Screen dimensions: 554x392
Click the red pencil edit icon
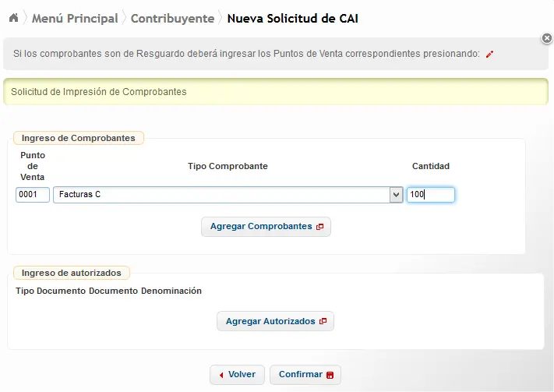coord(489,54)
